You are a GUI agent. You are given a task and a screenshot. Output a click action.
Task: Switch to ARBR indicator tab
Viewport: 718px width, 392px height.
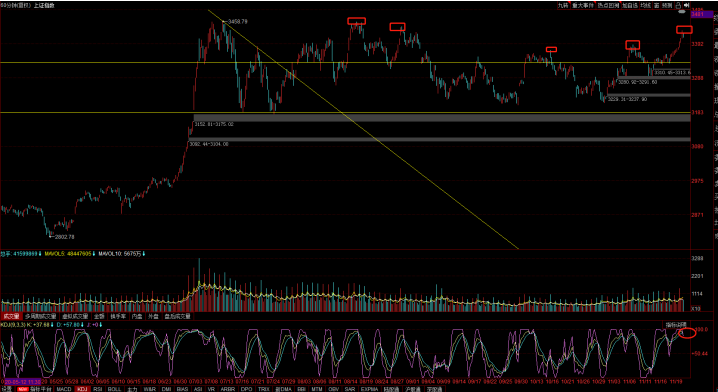[228, 389]
